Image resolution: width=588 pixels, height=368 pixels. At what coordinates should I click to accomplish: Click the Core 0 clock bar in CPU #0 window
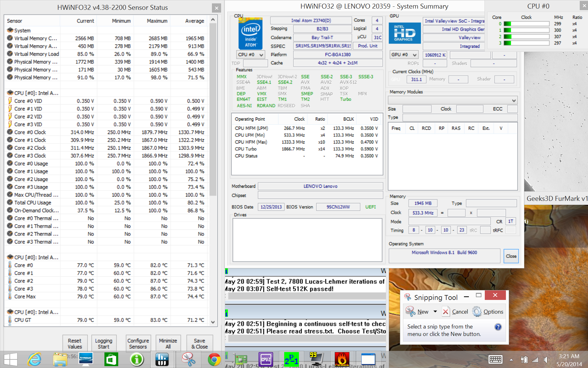point(526,24)
